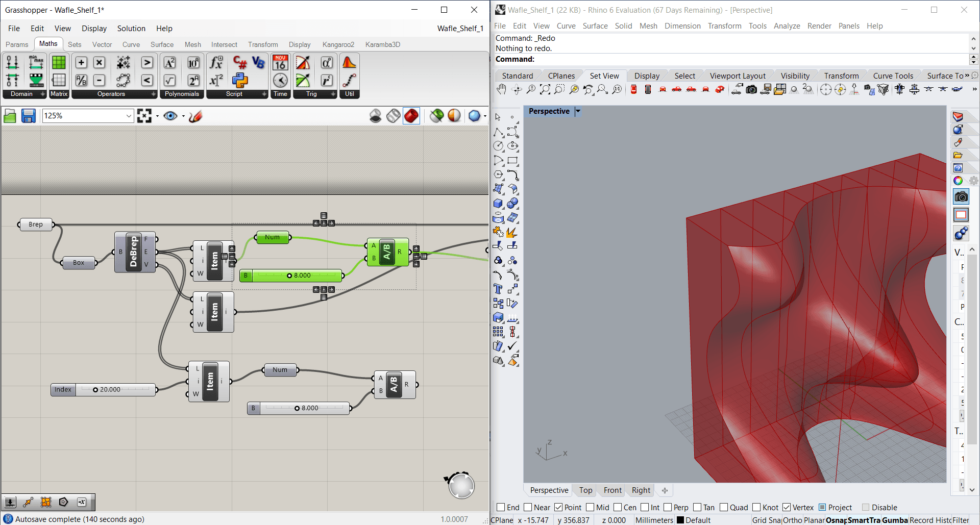Open the 125% zoom level dropdown

129,116
